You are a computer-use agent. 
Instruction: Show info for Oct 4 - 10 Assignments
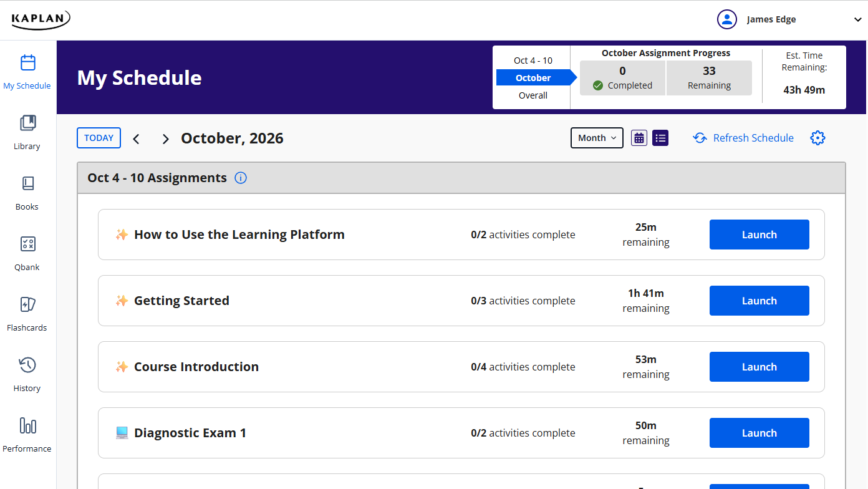[x=241, y=178]
